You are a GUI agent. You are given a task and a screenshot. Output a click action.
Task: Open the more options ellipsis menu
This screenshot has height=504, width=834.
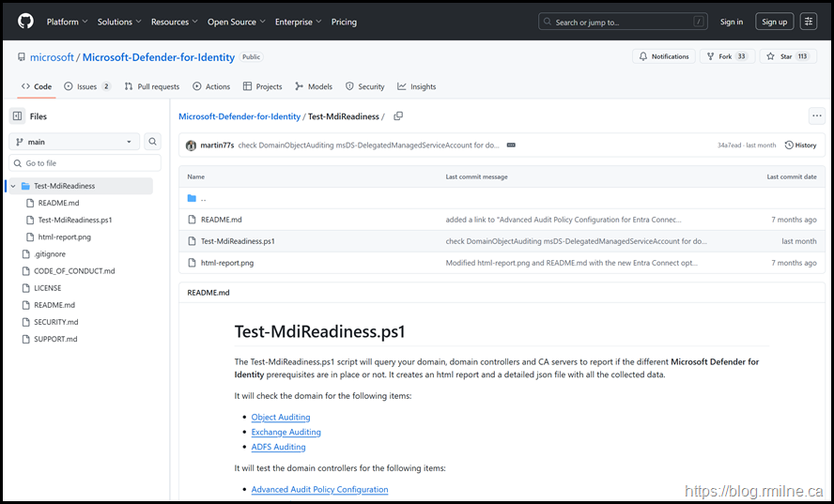pyautogui.click(x=816, y=116)
